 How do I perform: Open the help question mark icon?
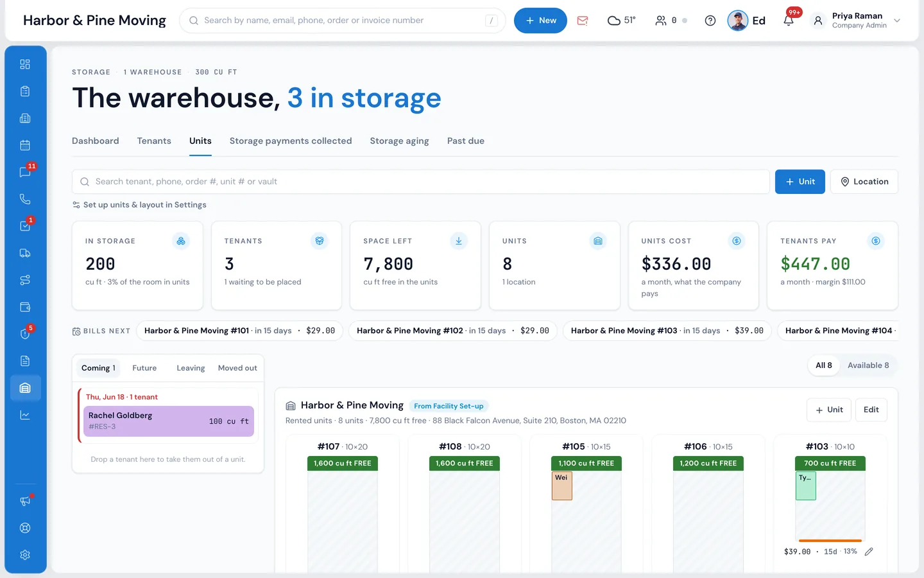[x=710, y=21]
